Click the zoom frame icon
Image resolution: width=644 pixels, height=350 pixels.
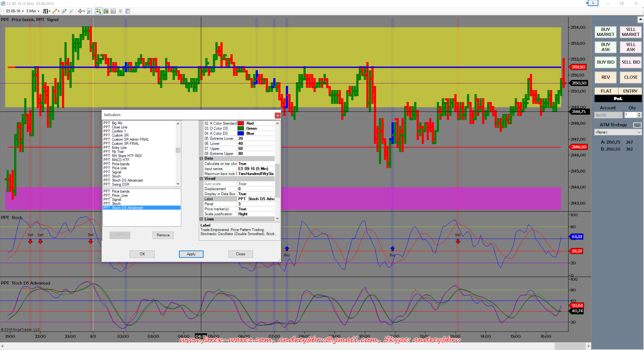click(x=89, y=11)
